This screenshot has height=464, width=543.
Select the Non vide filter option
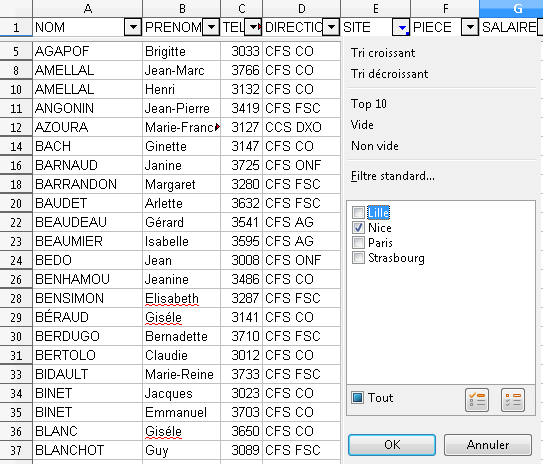pos(374,146)
